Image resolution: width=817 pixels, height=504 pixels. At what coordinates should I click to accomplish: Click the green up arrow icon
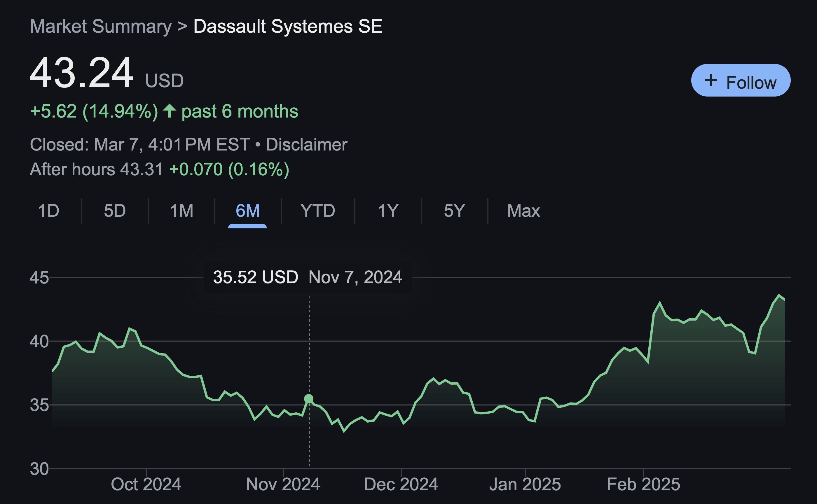(x=170, y=111)
